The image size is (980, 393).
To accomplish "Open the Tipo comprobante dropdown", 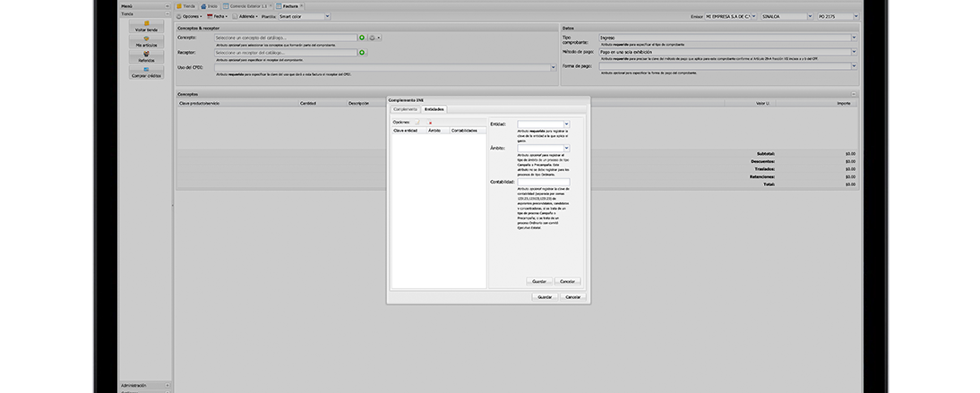I will pos(854,38).
